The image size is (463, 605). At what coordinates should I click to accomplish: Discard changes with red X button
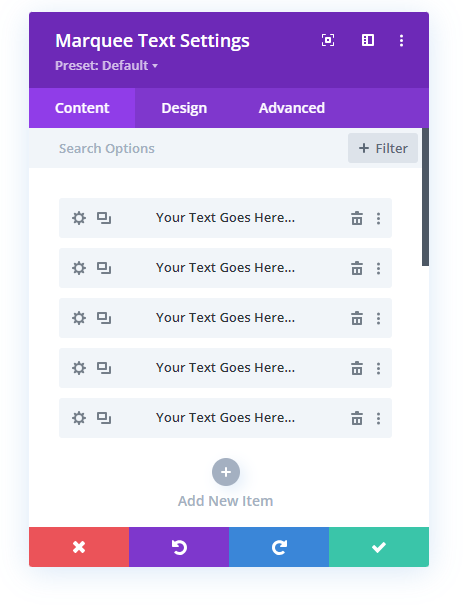[x=79, y=547]
